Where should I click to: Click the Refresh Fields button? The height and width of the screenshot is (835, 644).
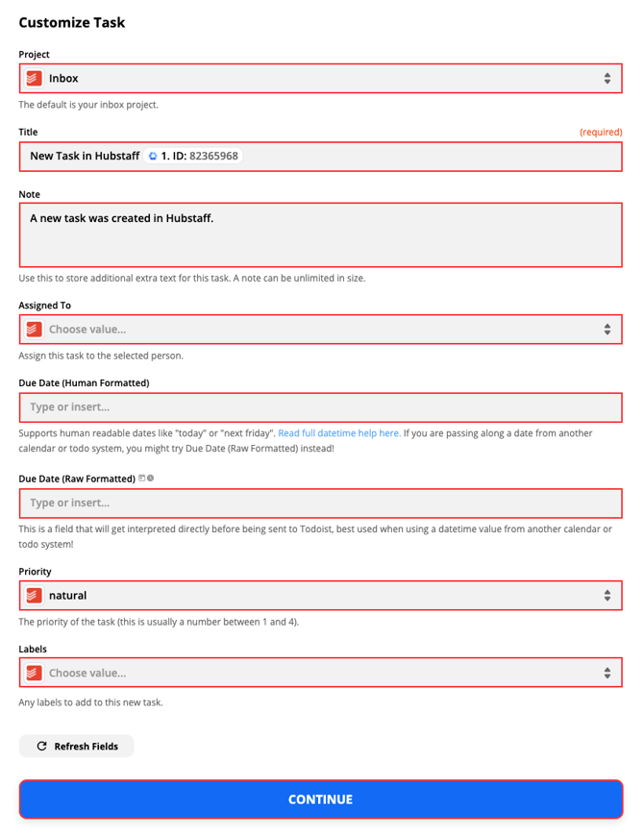pos(77,747)
